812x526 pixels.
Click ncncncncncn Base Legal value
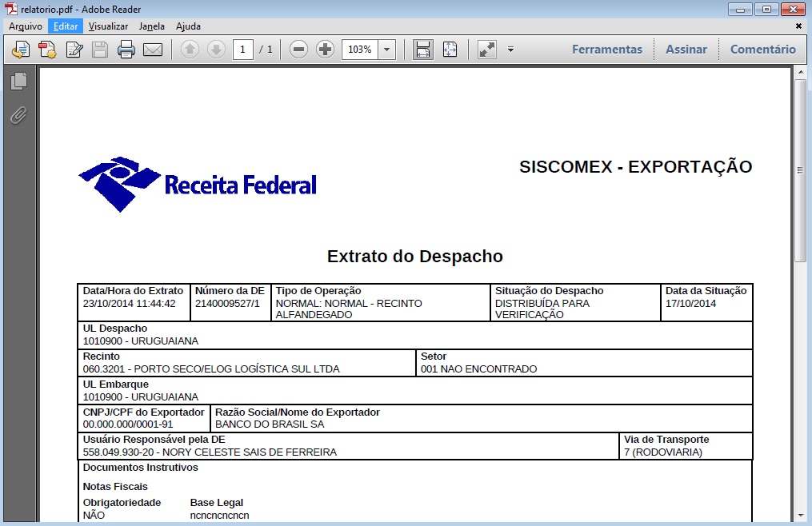pyautogui.click(x=219, y=516)
